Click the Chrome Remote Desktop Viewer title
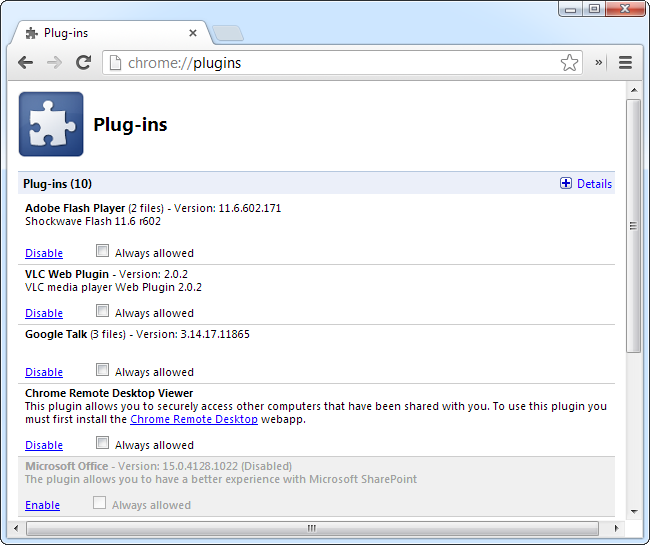Viewport: 650px width, 545px height. coord(109,393)
